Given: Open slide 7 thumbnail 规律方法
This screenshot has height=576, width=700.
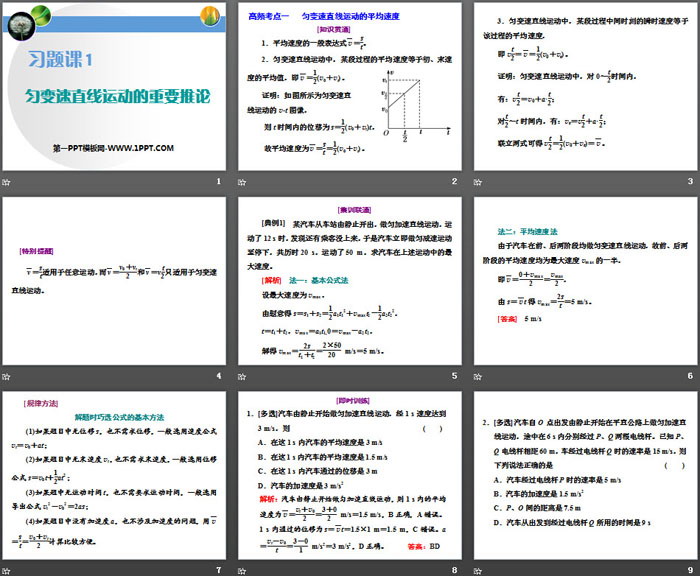Looking at the screenshot, I should [x=114, y=476].
